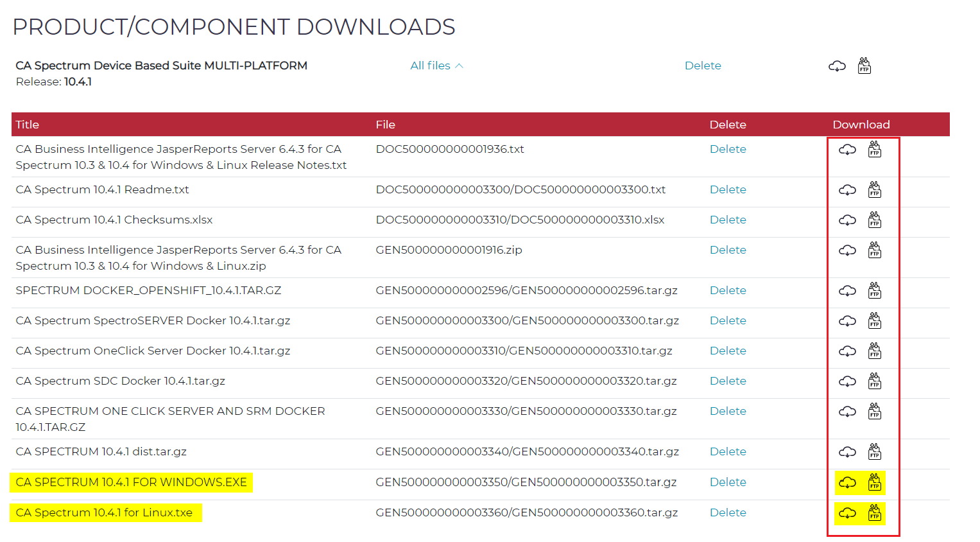Download CA SPECTRUM 10.4.1 FOR WINDOWS.EXE via cloud icon

coord(847,482)
